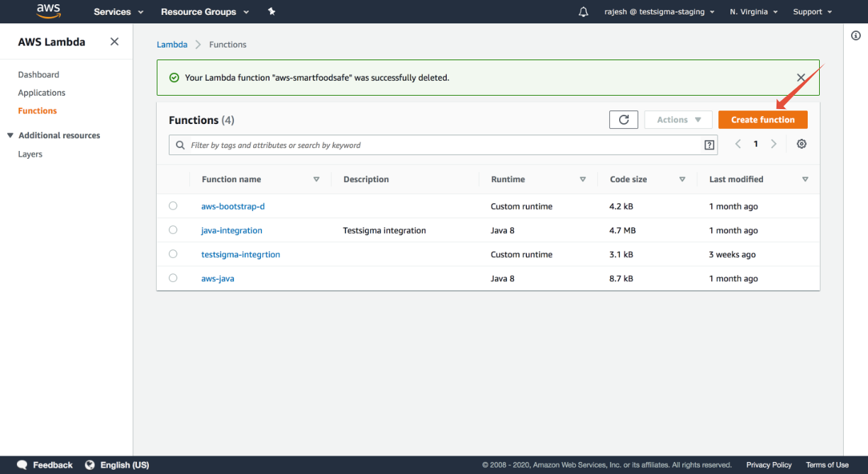Select the aws-bootstrap-d radio button
The height and width of the screenshot is (474, 868).
(x=173, y=206)
